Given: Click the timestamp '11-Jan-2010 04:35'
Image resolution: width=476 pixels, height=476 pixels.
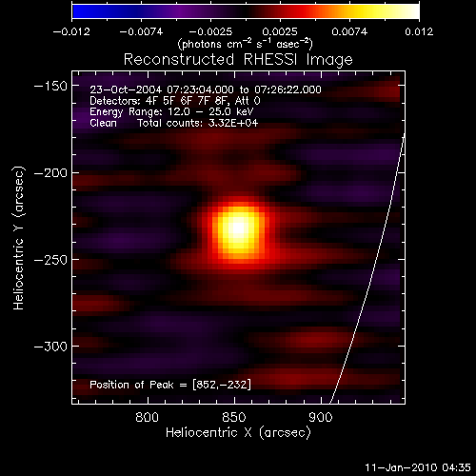Looking at the screenshot, I should pos(418,467).
